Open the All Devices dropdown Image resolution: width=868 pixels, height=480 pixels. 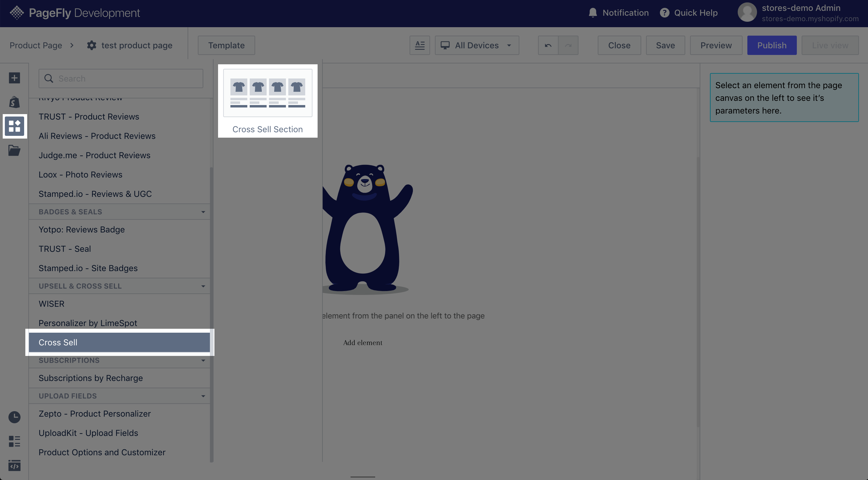pyautogui.click(x=477, y=45)
